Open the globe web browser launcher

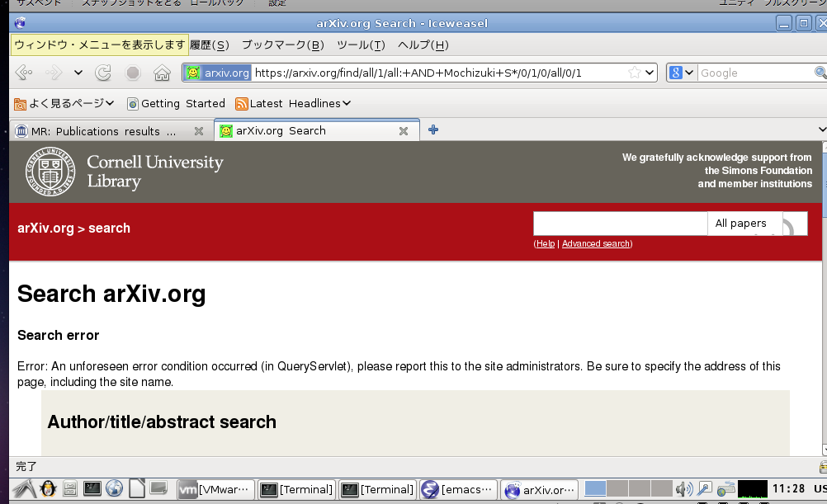point(114,488)
